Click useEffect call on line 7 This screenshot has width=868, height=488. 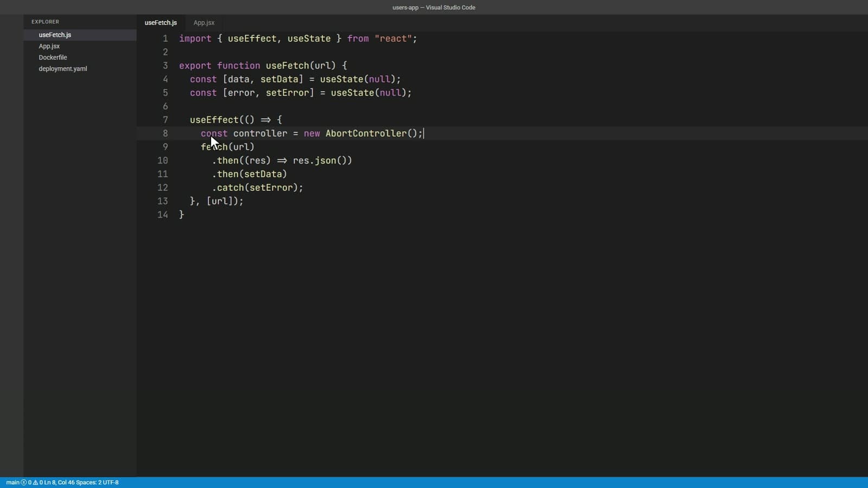click(214, 120)
